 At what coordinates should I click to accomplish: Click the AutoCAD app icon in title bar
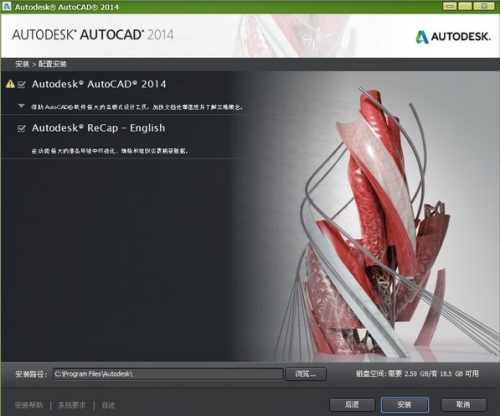point(6,6)
